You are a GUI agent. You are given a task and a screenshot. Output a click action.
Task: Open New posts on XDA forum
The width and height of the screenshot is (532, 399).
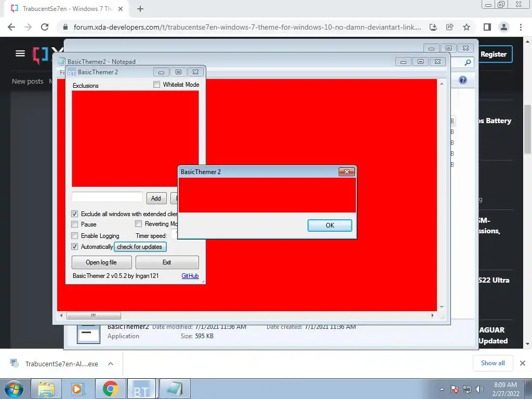coord(28,82)
